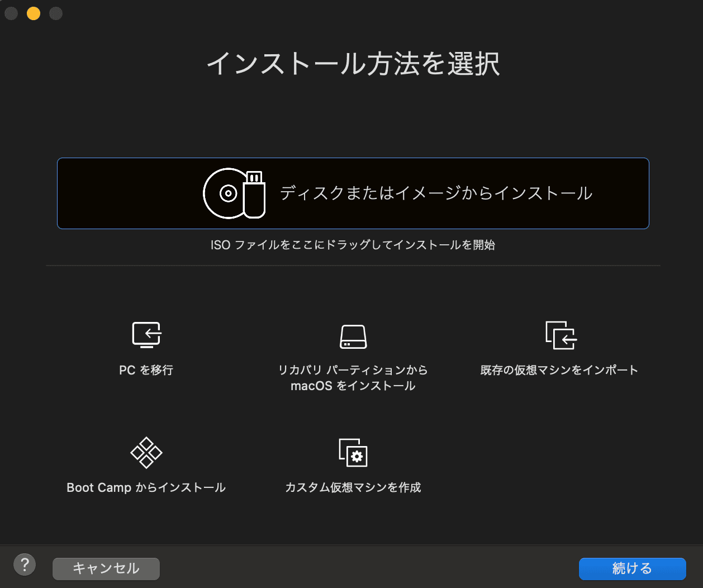This screenshot has height=588, width=703.
Task: Open help with the question mark icon
Action: coord(25,565)
